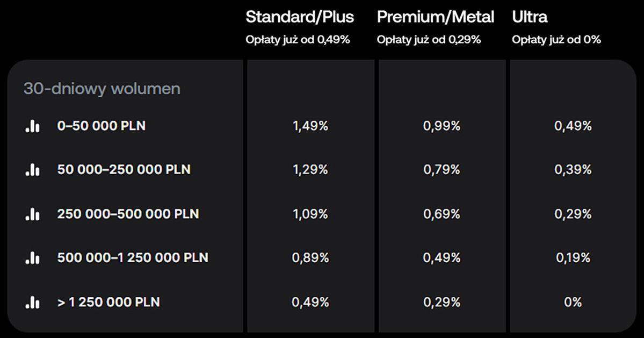
Task: Click the bar chart icon beside 0–50 000 PLN
Action: tap(32, 126)
